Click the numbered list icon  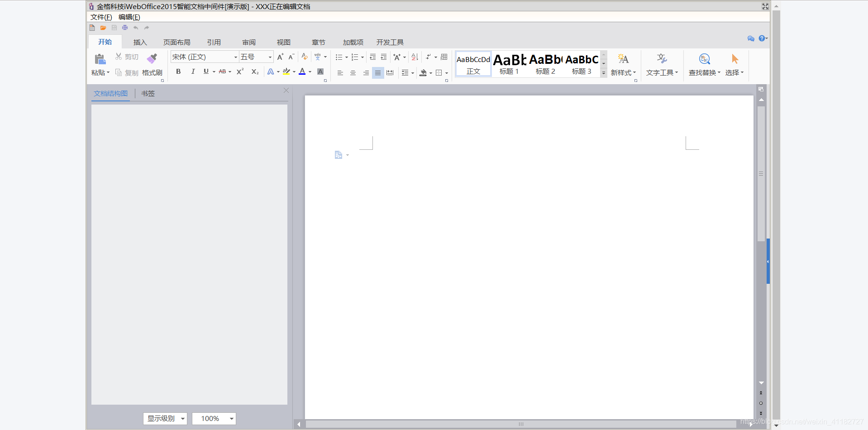[x=355, y=57]
